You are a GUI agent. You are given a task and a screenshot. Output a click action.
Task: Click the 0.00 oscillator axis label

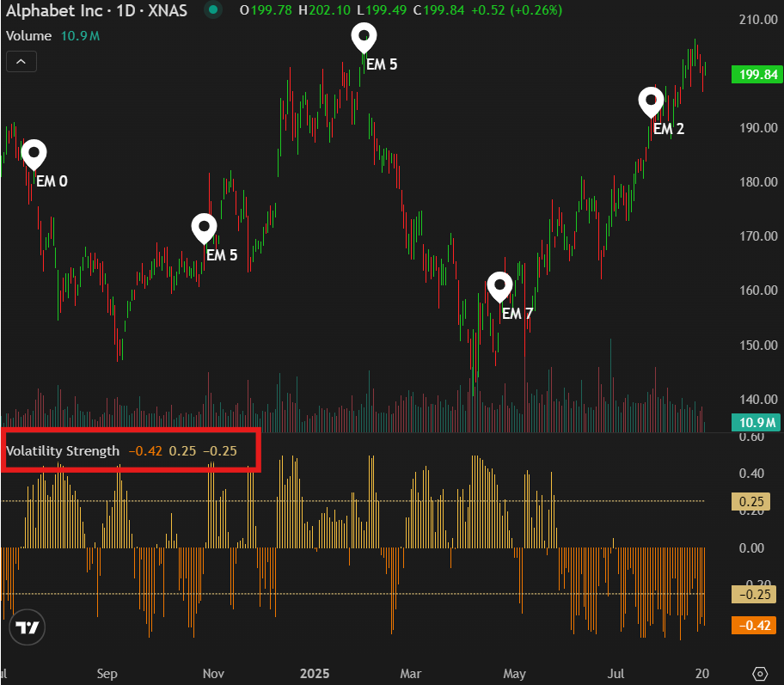[x=751, y=548]
